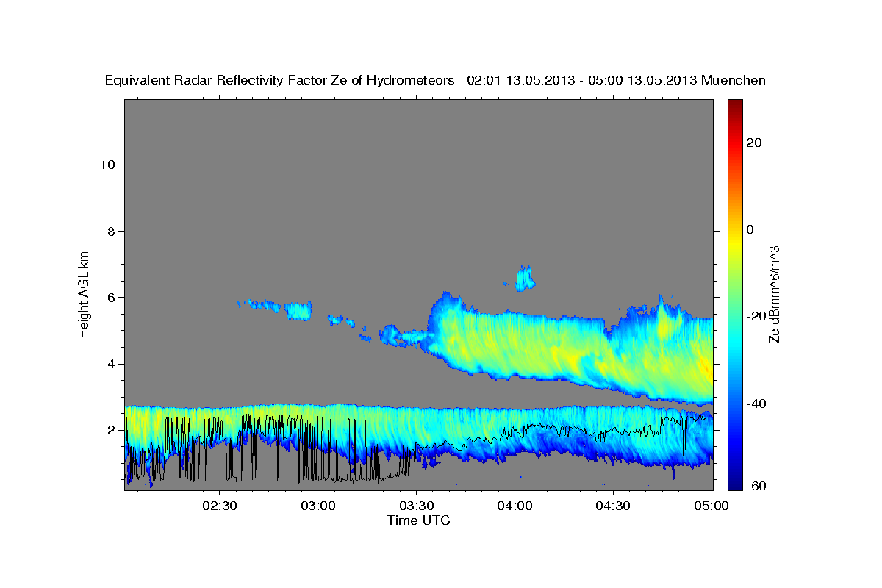
Task: Click the 'Time UTC' axis label
Action: coord(418,520)
